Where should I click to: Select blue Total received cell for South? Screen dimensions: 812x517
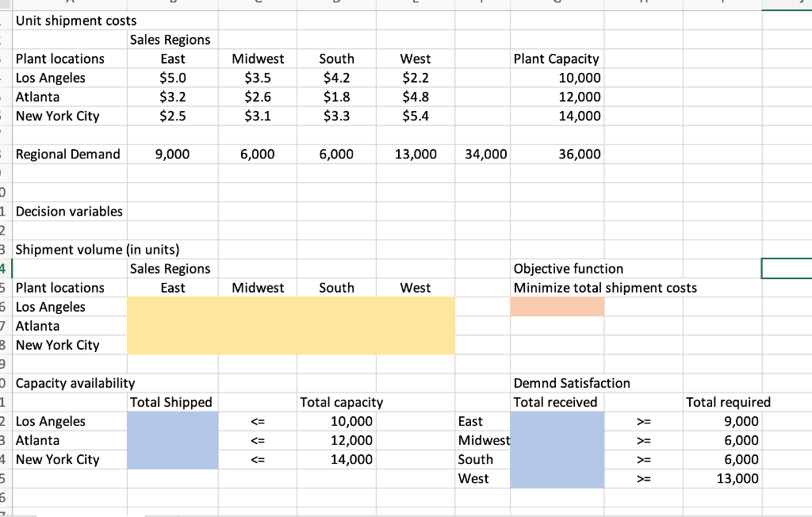point(557,460)
